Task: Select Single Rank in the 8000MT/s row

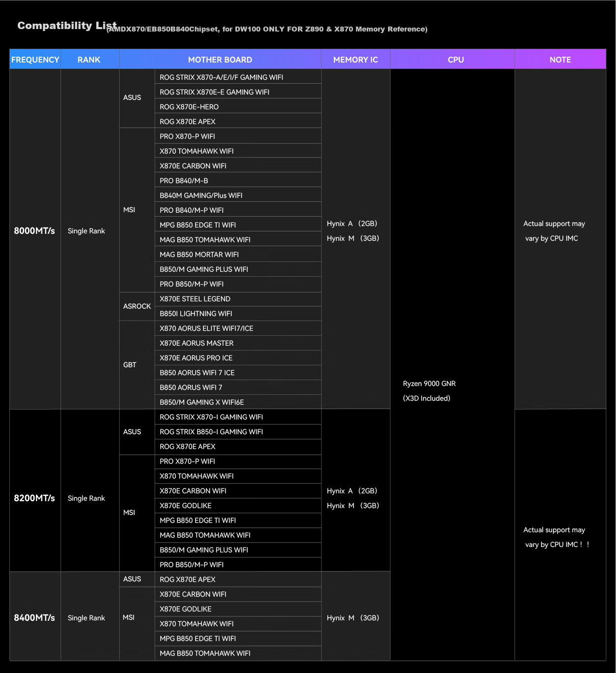Action: (x=86, y=231)
